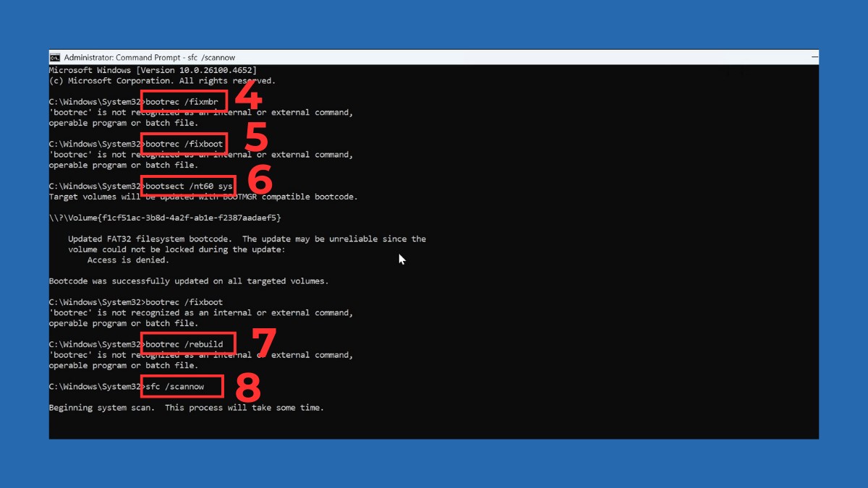
Task: Click the 'Updated FAT32 filesystem bootcode' line
Action: point(247,239)
